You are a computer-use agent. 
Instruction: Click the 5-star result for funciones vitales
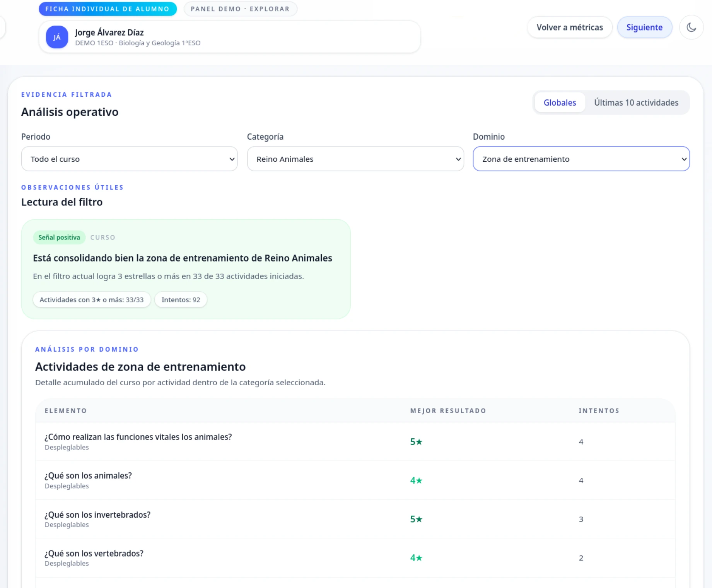pos(416,442)
